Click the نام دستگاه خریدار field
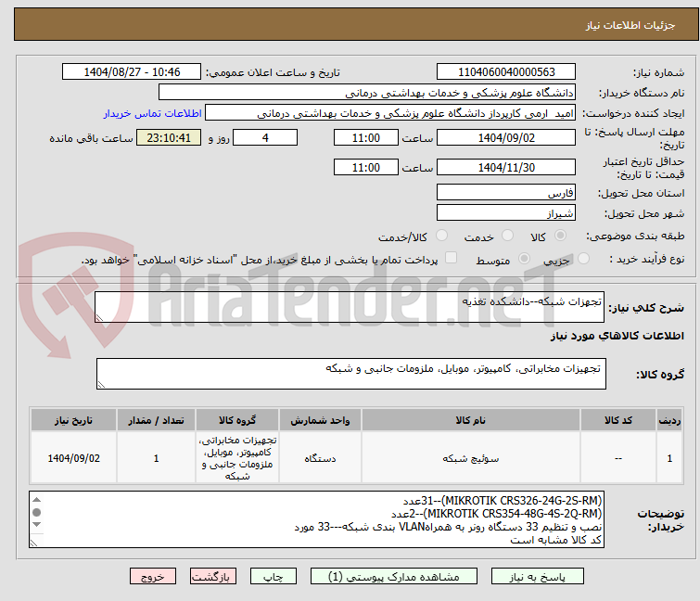 (x=366, y=93)
